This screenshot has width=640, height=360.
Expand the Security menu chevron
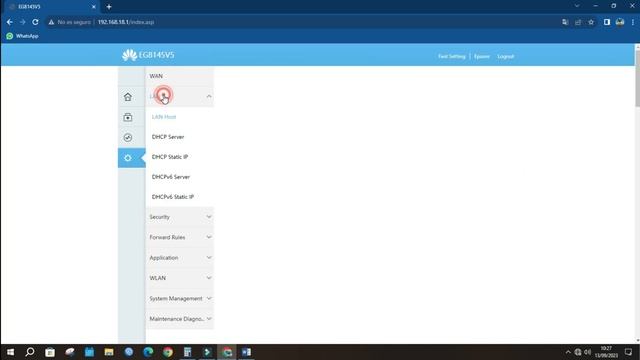pos(209,217)
